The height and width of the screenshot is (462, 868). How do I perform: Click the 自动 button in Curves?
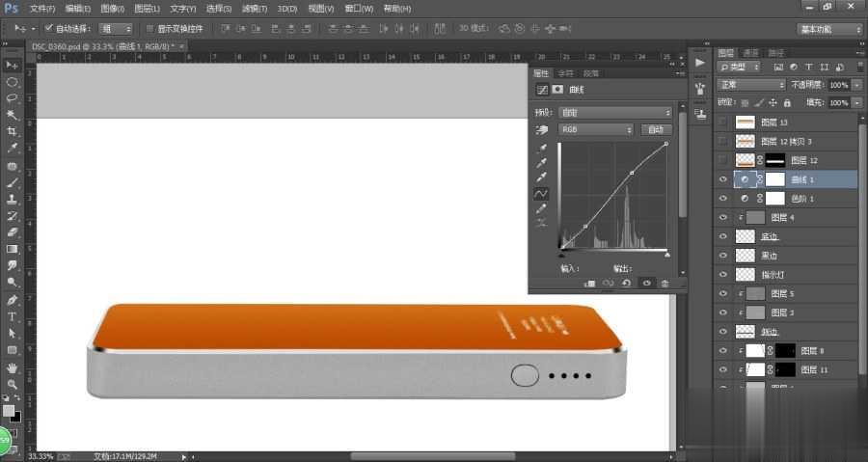tap(656, 129)
